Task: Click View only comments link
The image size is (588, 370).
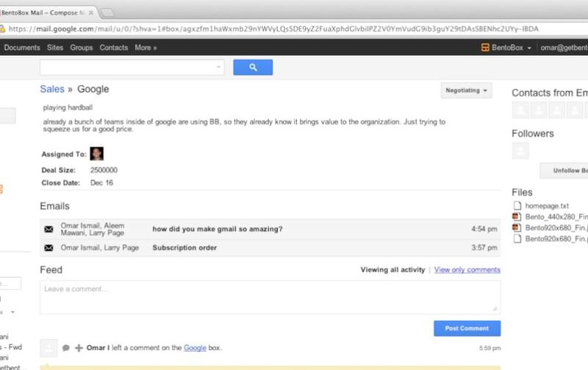Action: 467,270
